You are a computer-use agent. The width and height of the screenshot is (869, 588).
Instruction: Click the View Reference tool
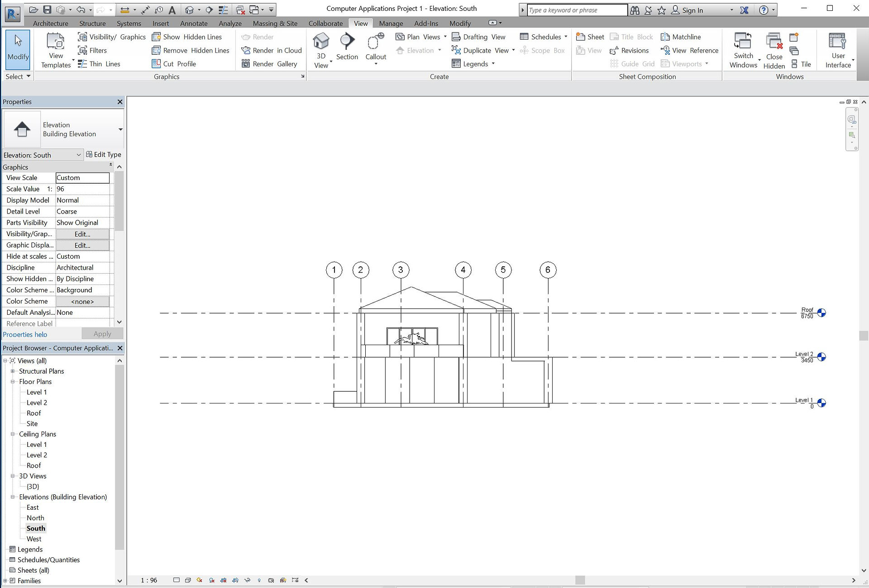point(689,51)
